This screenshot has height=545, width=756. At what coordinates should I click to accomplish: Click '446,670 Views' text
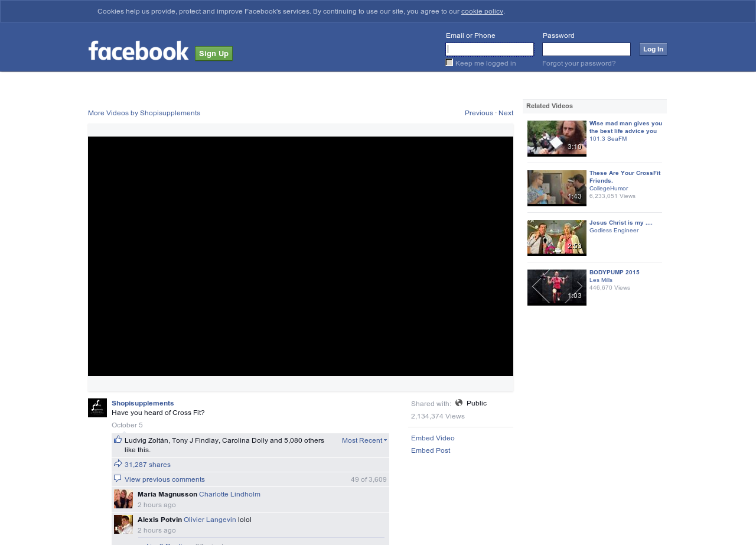click(610, 288)
